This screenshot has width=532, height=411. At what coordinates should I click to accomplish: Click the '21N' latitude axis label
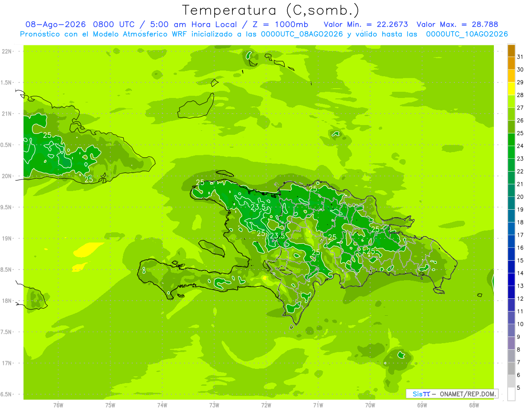coord(7,114)
